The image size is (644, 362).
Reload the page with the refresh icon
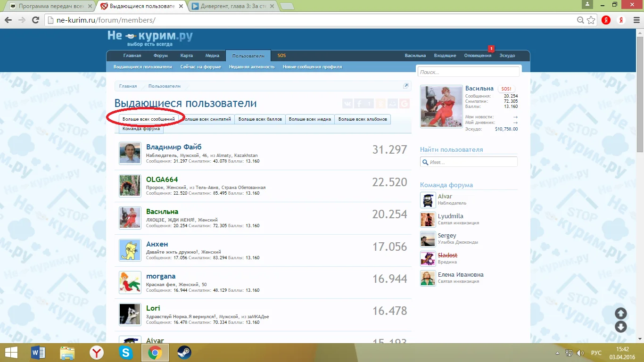[x=35, y=20]
